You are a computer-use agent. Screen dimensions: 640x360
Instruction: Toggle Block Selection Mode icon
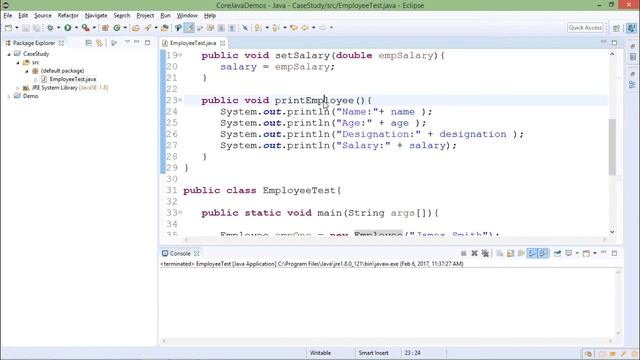221,28
